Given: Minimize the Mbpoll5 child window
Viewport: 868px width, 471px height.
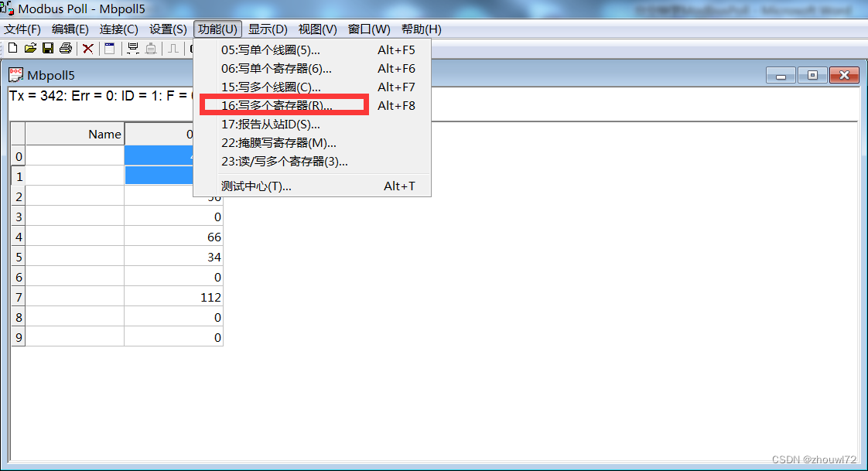Looking at the screenshot, I should click(x=781, y=75).
